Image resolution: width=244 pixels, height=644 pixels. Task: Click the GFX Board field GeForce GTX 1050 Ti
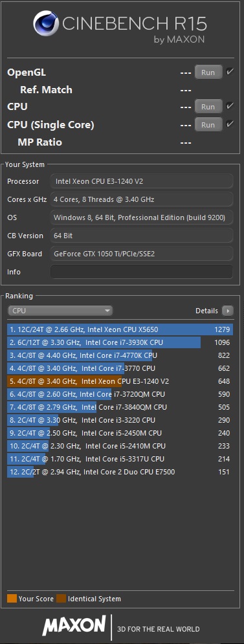coord(142,254)
